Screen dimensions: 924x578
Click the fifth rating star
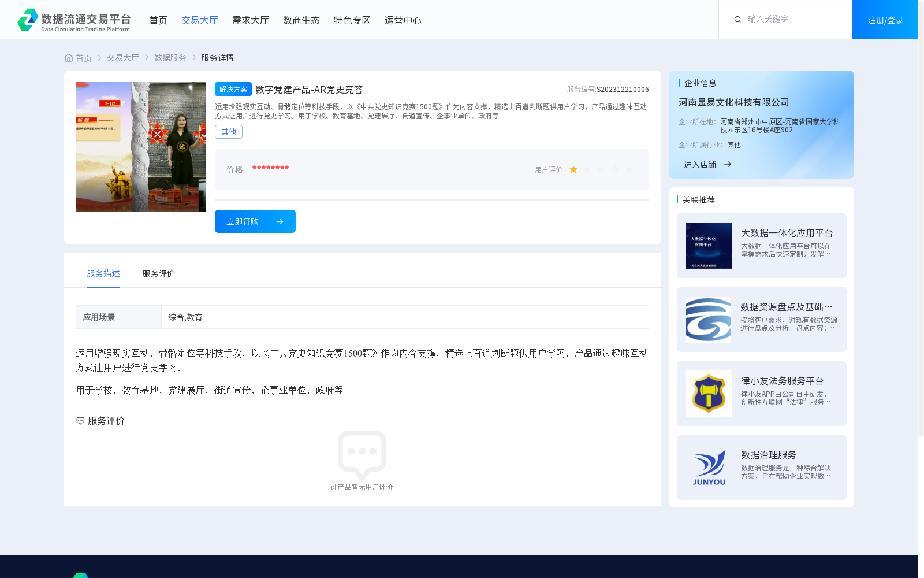tap(629, 169)
